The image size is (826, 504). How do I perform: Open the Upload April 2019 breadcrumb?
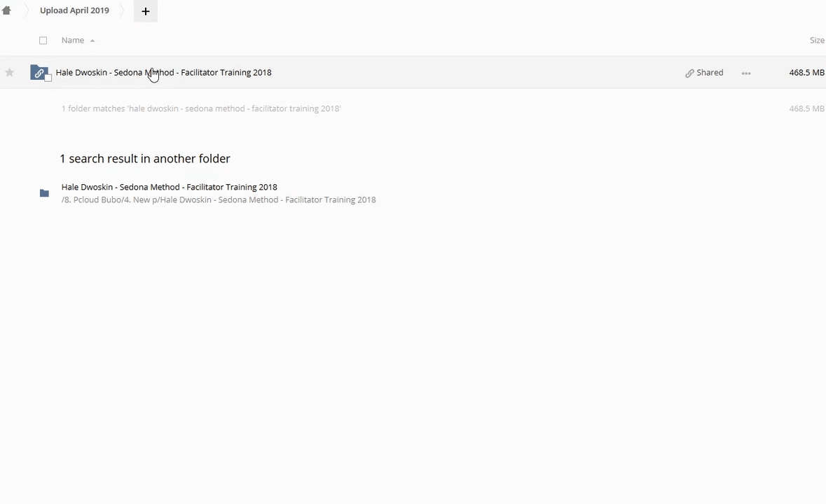[x=74, y=10]
